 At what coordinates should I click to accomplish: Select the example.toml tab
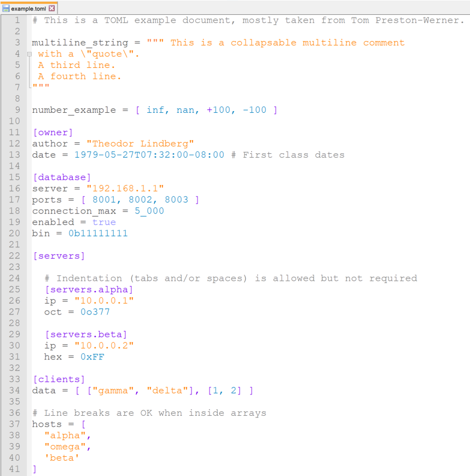pos(28,8)
